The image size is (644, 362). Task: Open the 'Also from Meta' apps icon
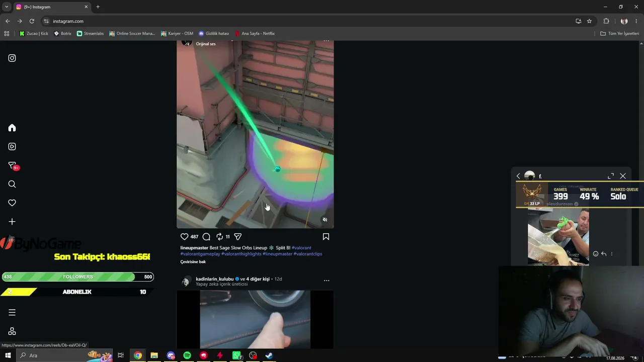pyautogui.click(x=12, y=331)
